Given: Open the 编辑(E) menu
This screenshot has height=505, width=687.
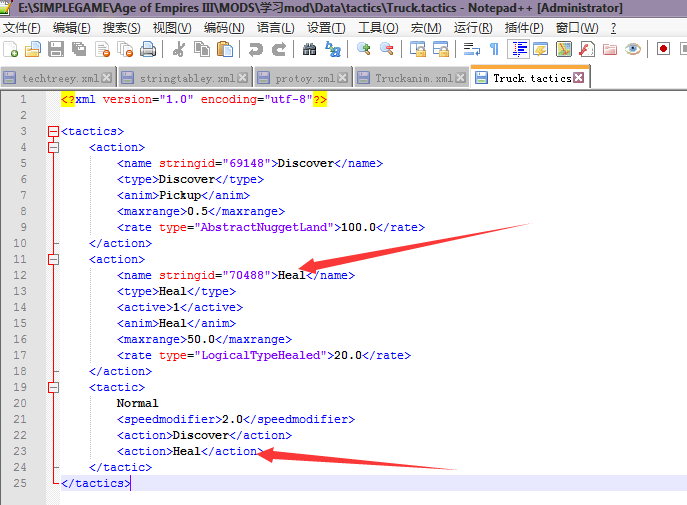Looking at the screenshot, I should click(71, 28).
